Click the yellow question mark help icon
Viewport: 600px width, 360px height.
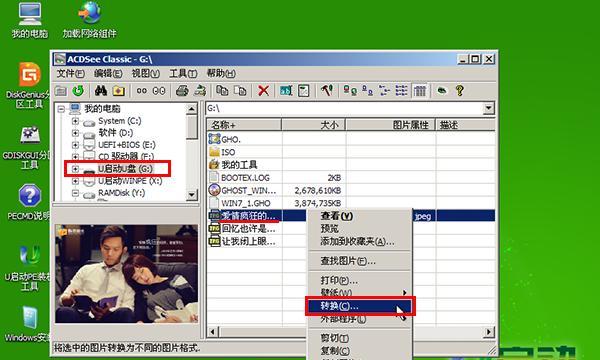[x=460, y=91]
